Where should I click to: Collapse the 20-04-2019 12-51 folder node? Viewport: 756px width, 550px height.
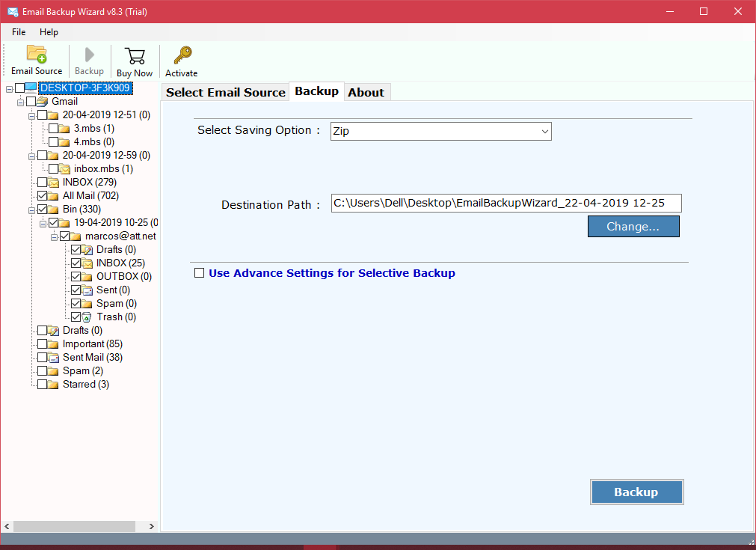32,116
